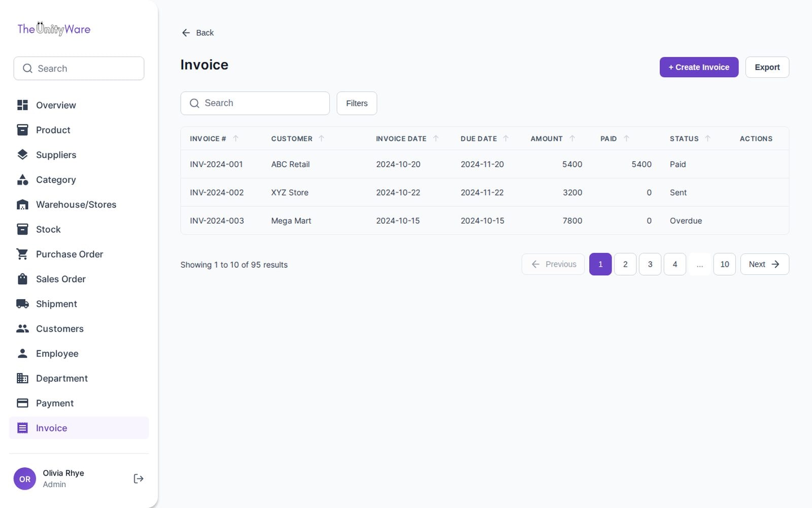
Task: Sort by Invoice # column arrow
Action: click(235, 138)
